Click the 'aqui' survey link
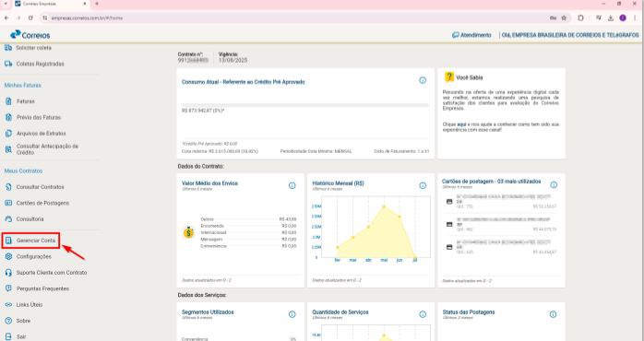This screenshot has width=644, height=341. (460, 123)
